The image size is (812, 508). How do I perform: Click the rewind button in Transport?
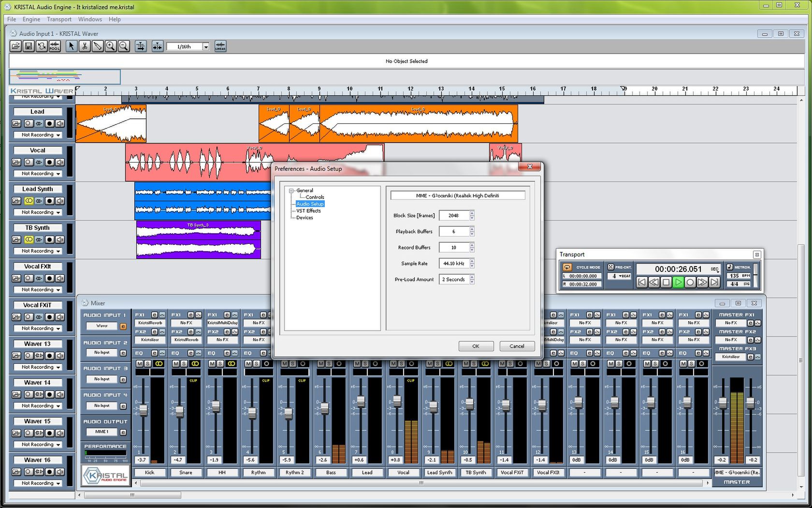pyautogui.click(x=654, y=282)
